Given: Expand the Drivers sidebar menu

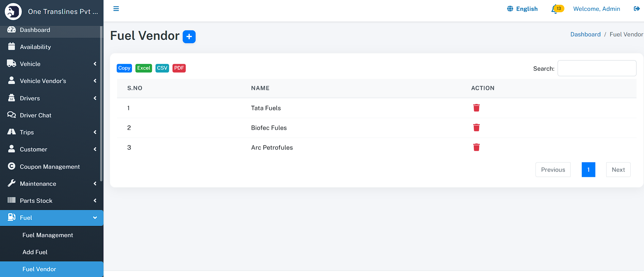Looking at the screenshot, I should [x=51, y=98].
